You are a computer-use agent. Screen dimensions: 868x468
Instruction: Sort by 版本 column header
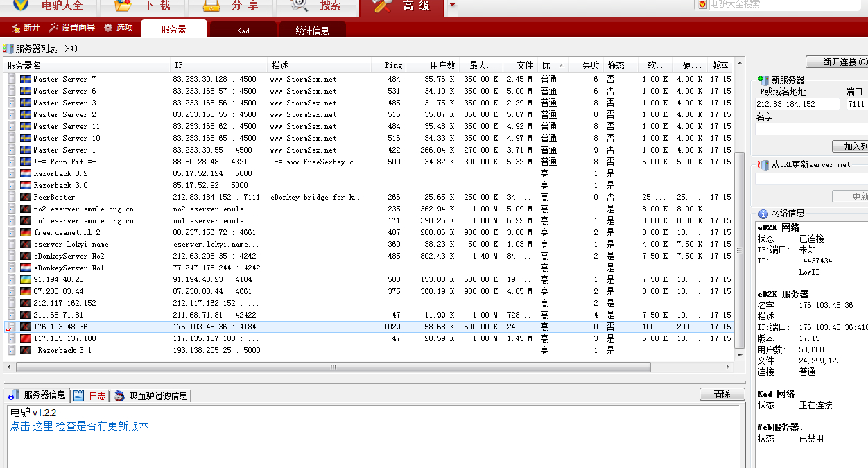tap(720, 65)
